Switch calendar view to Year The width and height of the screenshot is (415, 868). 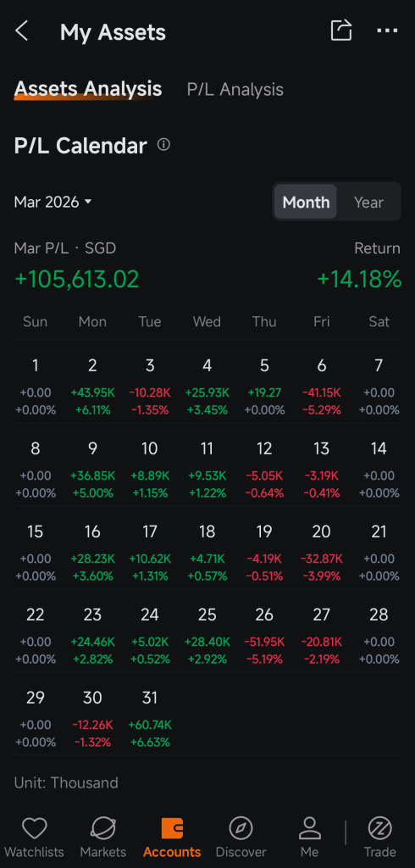coord(368,202)
